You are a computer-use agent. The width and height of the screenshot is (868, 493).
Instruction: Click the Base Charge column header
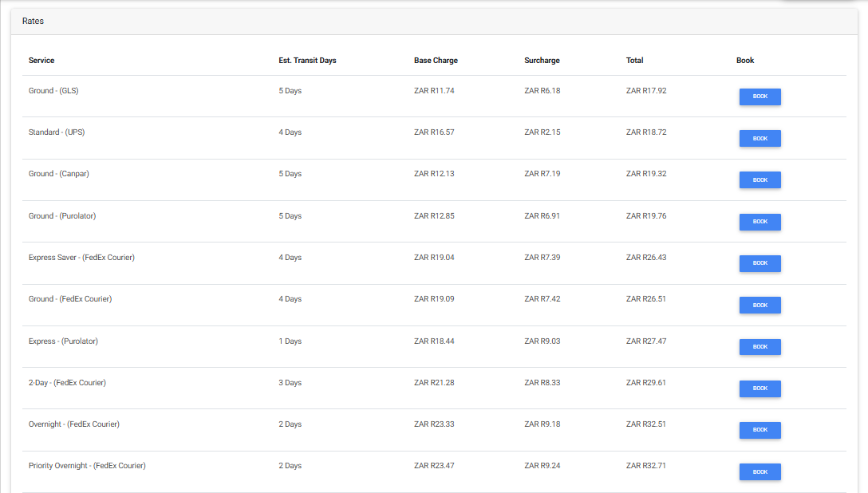coord(436,61)
